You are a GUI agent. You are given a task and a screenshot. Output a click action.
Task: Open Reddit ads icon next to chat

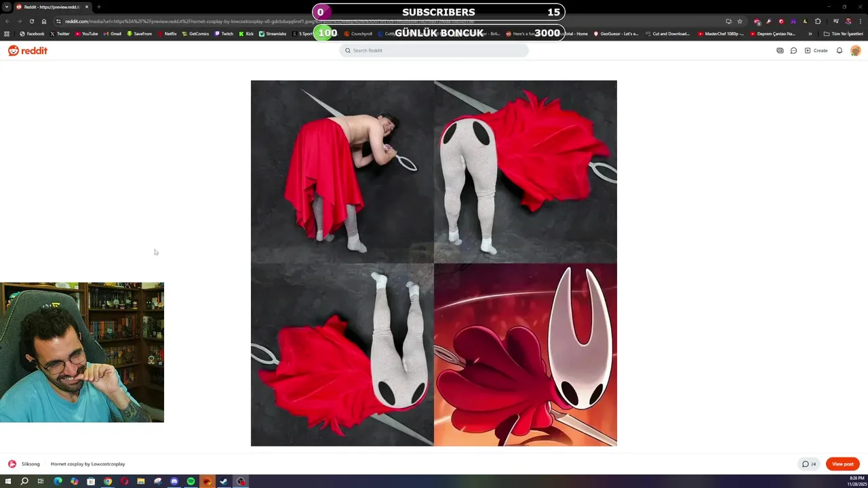tap(780, 51)
